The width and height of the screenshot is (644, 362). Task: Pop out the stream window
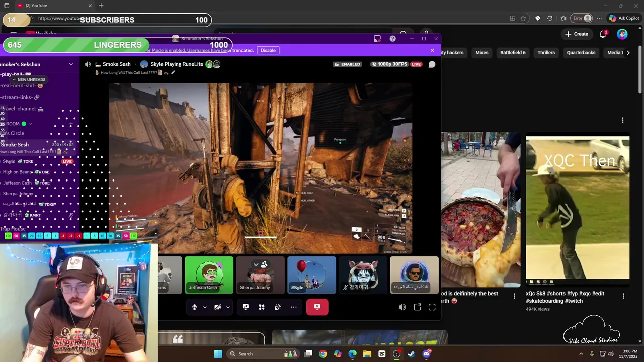[417, 307]
